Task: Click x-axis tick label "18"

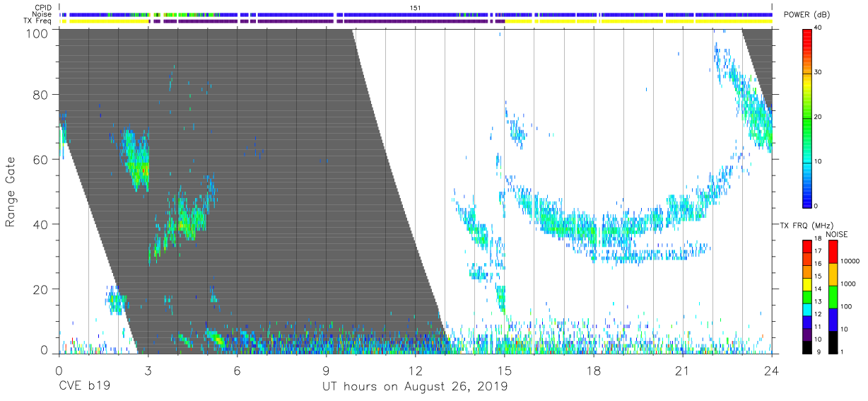Action: [594, 370]
